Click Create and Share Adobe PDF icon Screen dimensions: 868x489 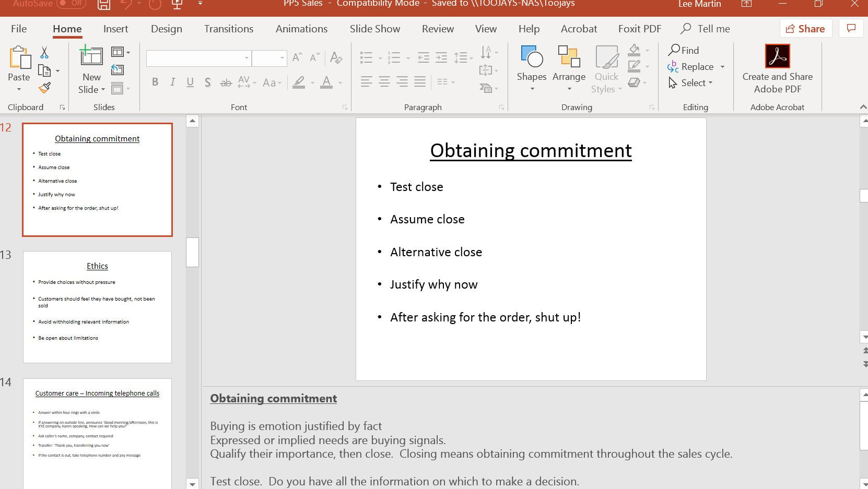tap(777, 56)
